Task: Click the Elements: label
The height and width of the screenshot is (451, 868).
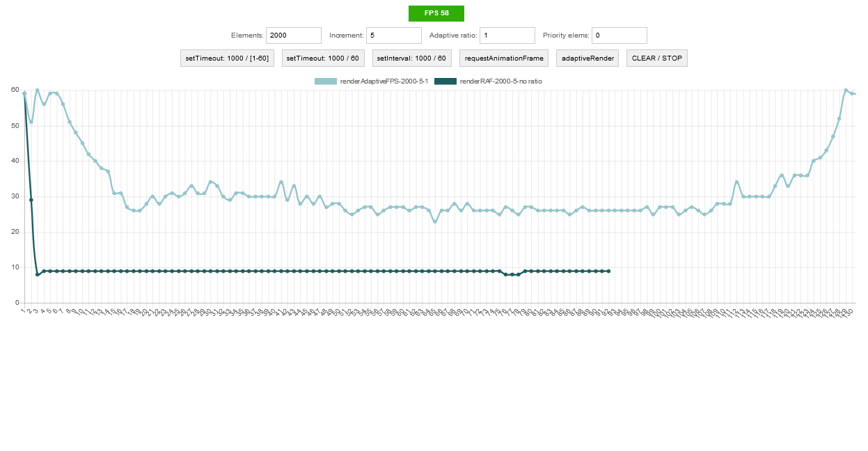Action: click(247, 35)
